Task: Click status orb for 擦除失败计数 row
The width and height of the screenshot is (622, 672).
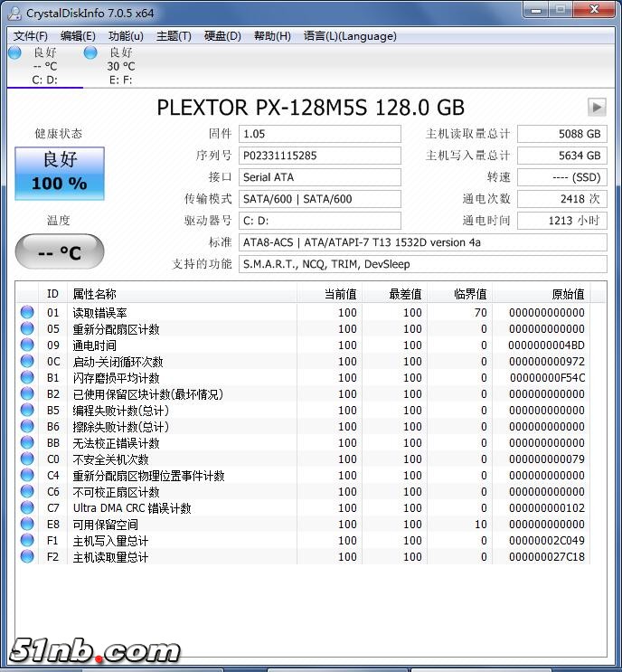Action: [x=27, y=426]
